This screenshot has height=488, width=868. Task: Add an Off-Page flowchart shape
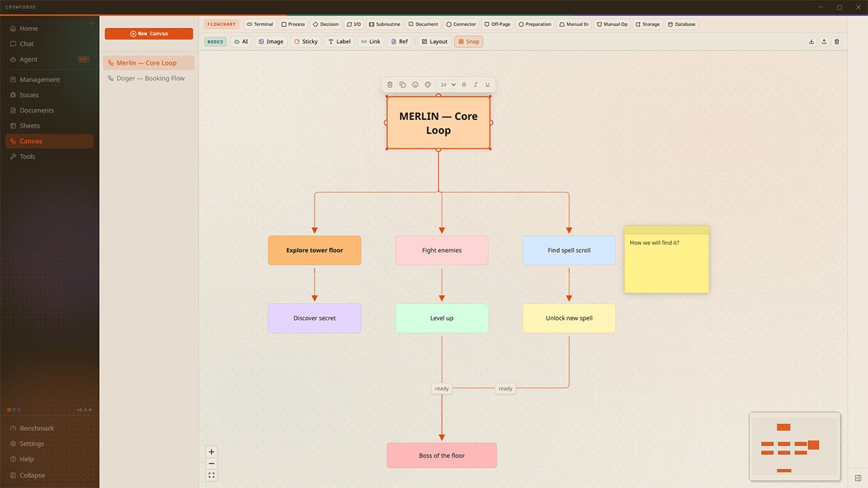497,24
